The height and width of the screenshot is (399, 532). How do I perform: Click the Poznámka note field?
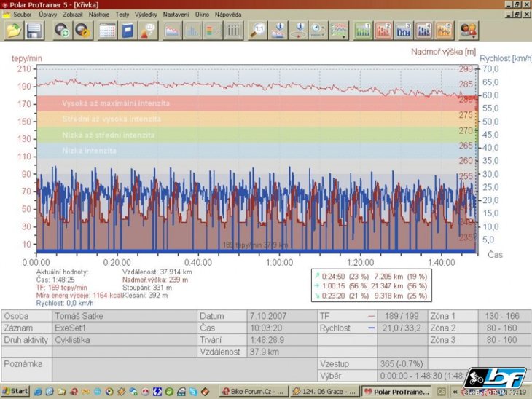point(184,369)
